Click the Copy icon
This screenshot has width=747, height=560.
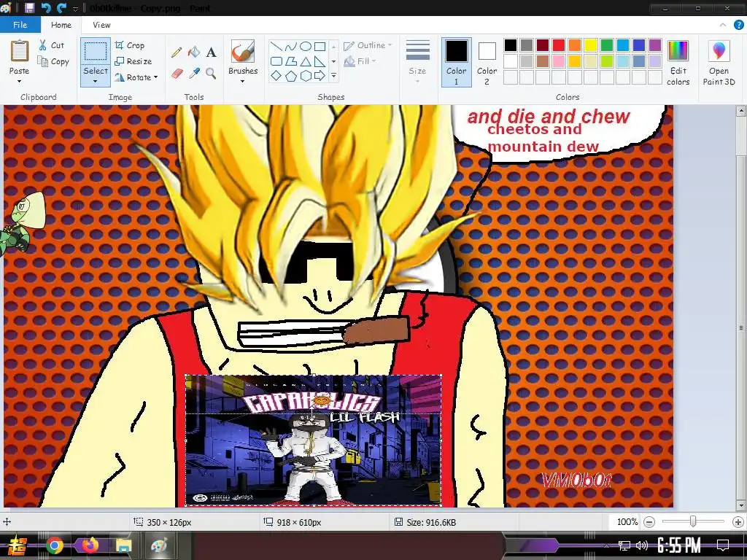point(42,61)
